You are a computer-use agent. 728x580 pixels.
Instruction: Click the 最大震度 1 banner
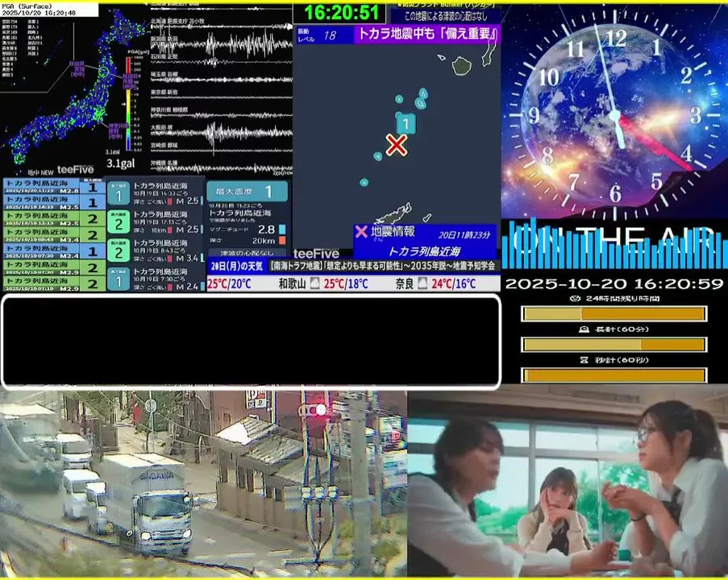(247, 191)
